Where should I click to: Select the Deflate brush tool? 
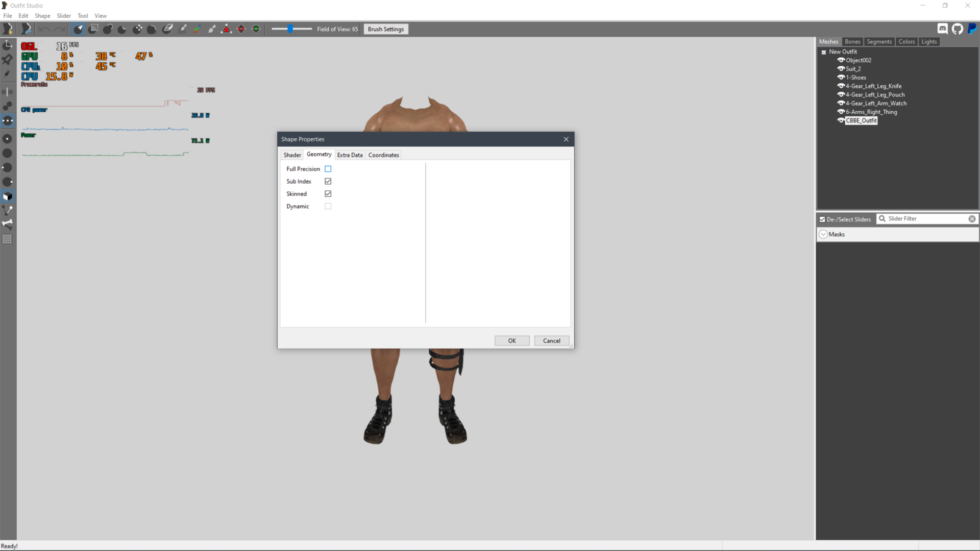[122, 29]
